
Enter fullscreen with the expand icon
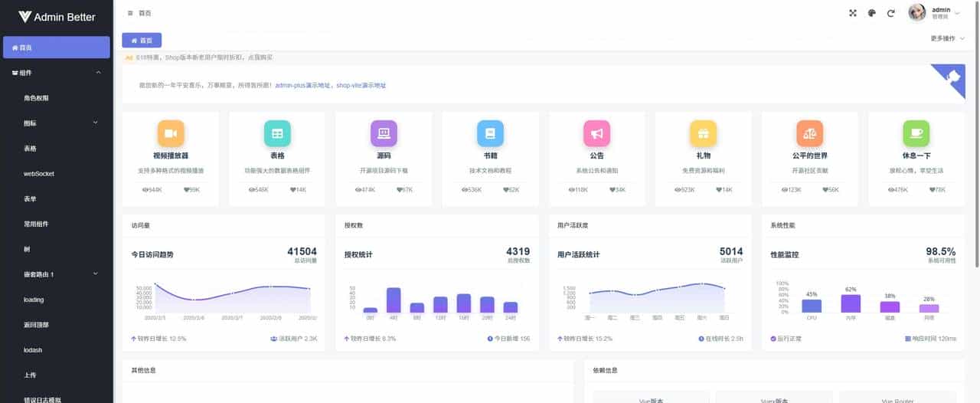(853, 13)
